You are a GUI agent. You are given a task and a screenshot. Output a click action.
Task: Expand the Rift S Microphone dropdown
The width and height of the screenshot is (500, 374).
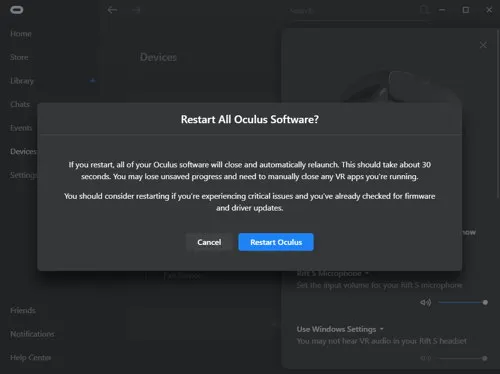pyautogui.click(x=332, y=273)
